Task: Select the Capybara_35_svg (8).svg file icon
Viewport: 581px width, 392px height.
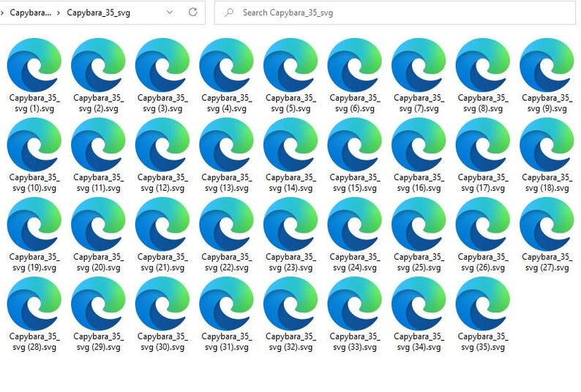Action: (483, 65)
